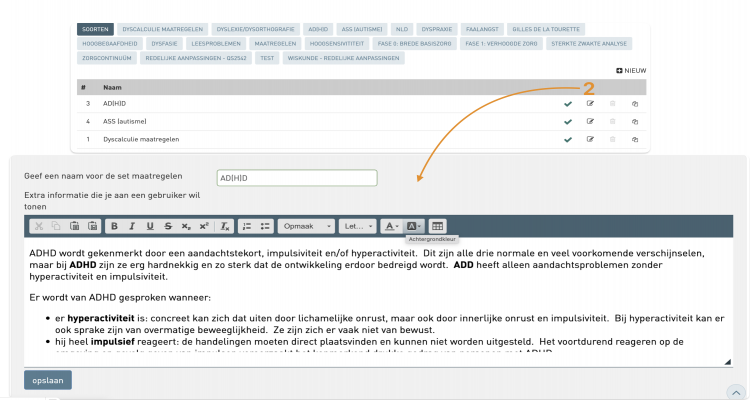
Task: Apply strikethrough formatting
Action: (x=168, y=226)
